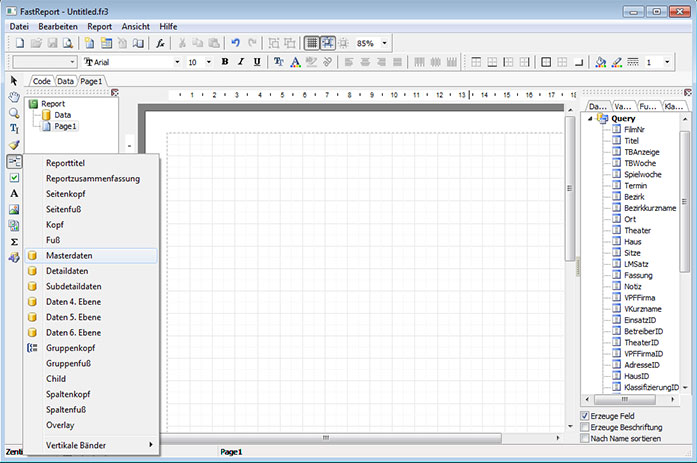
Task: Click the Insert Band tool icon
Action: coord(14,161)
